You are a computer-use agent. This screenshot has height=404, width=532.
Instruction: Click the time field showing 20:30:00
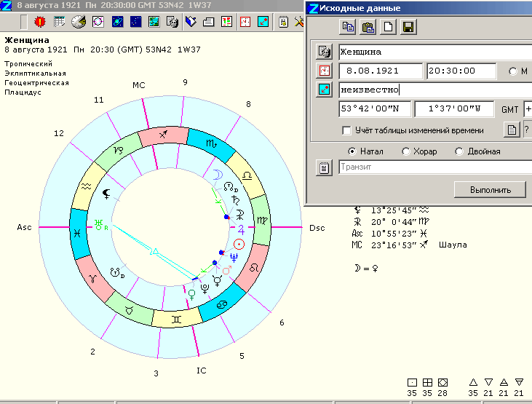[x=461, y=71]
